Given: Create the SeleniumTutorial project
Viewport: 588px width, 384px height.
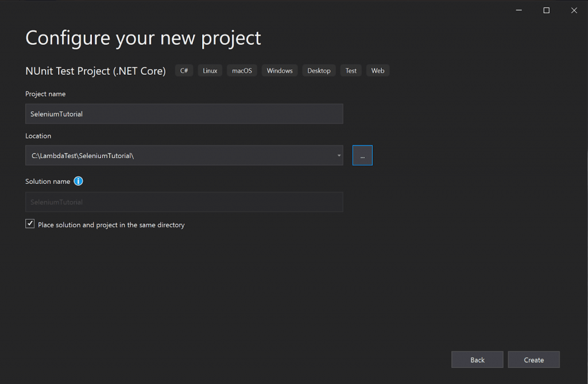Looking at the screenshot, I should coord(533,359).
